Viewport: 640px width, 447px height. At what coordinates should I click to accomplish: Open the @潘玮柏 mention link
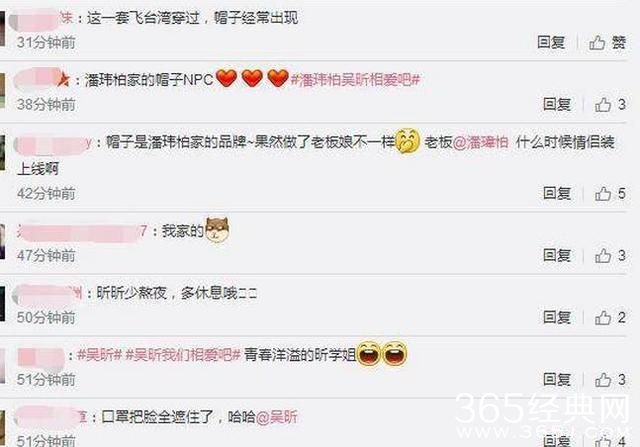[x=481, y=142]
